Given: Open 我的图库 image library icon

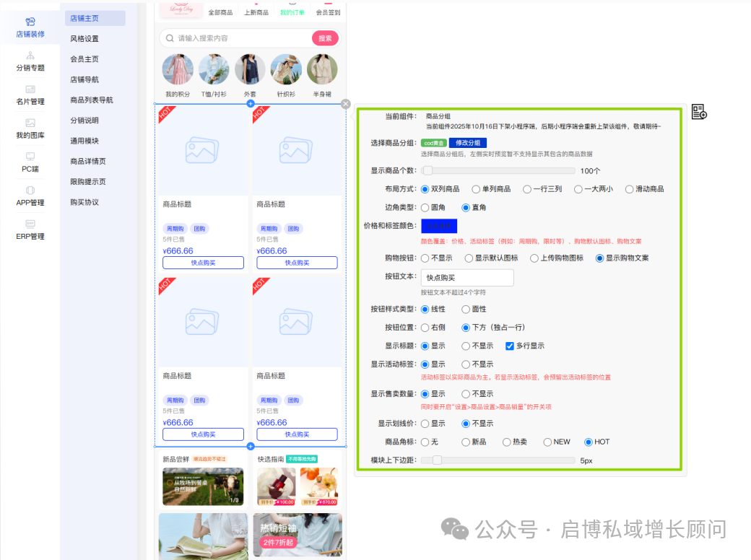Looking at the screenshot, I should 30,123.
